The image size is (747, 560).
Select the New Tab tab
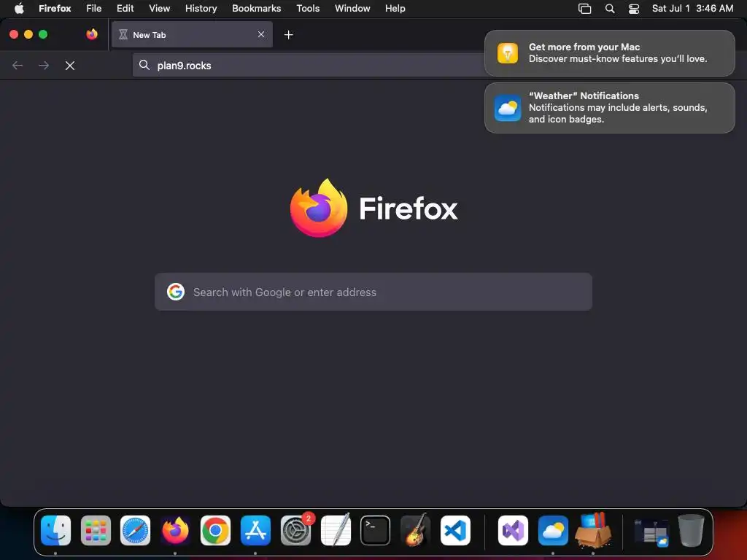(x=192, y=34)
